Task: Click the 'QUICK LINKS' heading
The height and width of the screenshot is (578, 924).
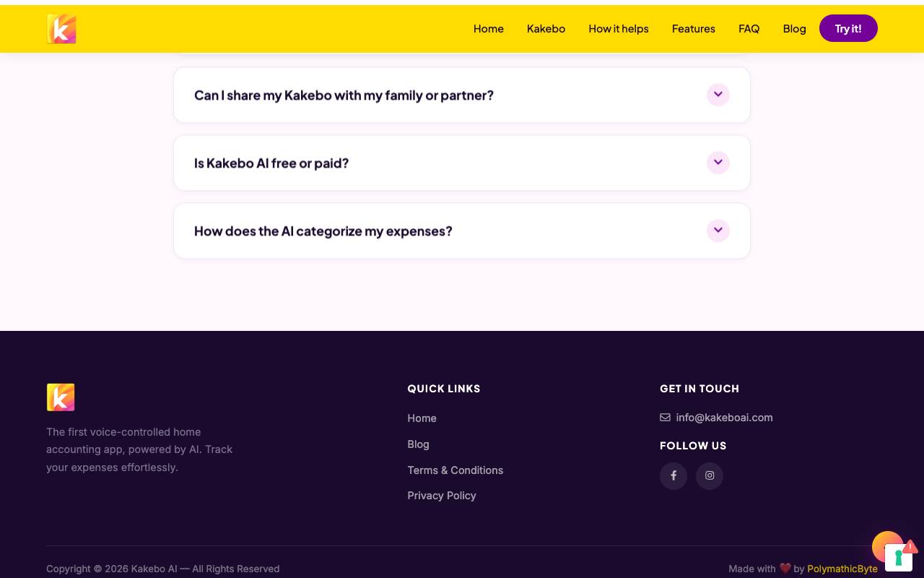Action: click(444, 389)
